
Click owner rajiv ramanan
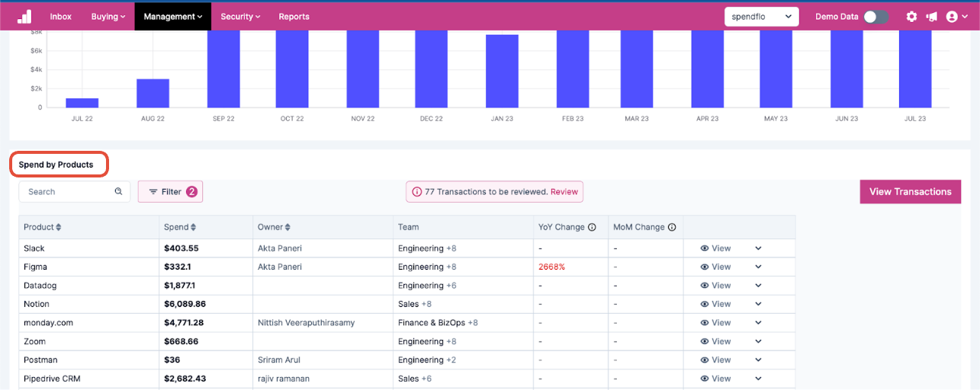pyautogui.click(x=284, y=379)
